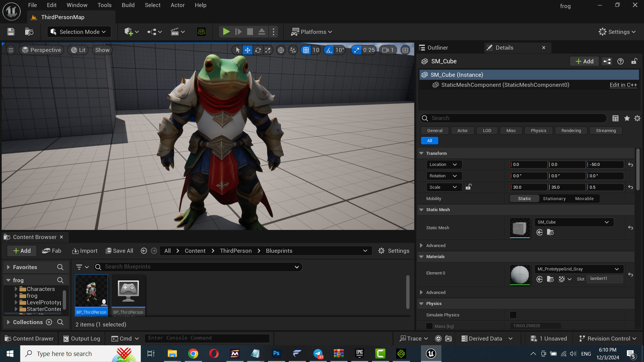The image size is (644, 362).
Task: Toggle the Mass (kg) override checkbox
Action: click(x=429, y=326)
